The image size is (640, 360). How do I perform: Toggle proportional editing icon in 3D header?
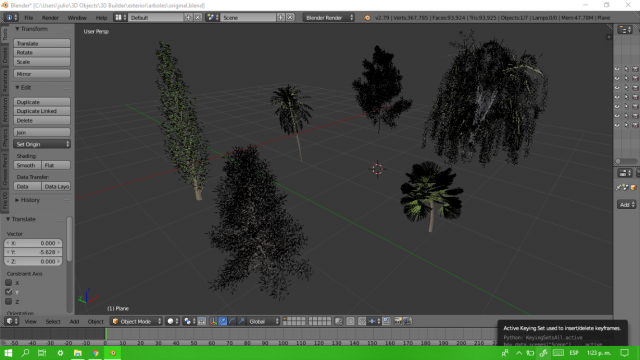click(350, 321)
